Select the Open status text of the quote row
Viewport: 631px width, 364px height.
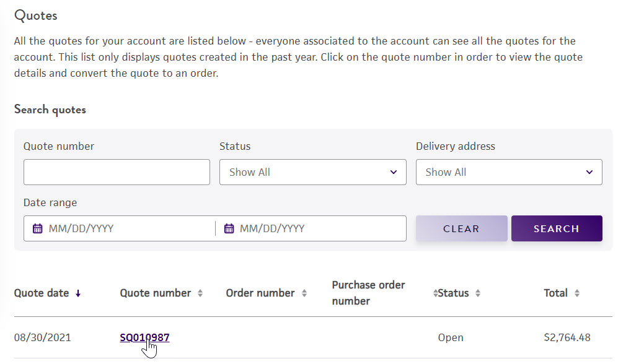coord(450,337)
